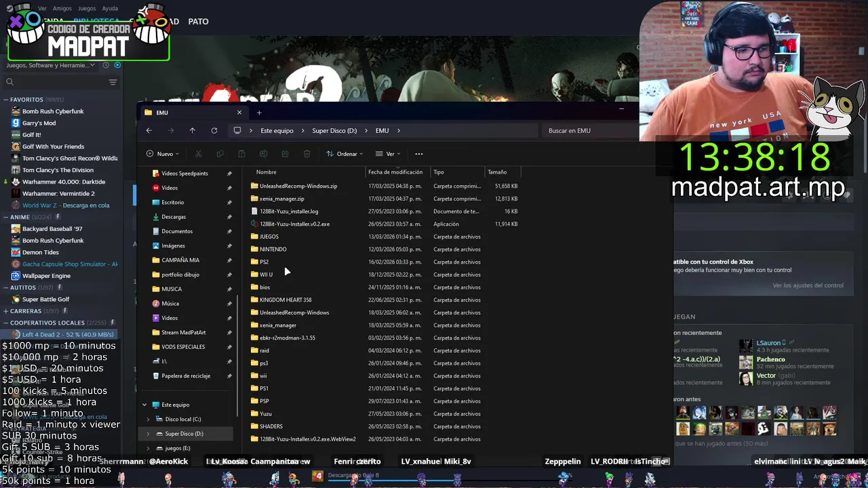The image size is (868, 488).
Task: Open the SHADERS folder
Action: pyautogui.click(x=271, y=426)
